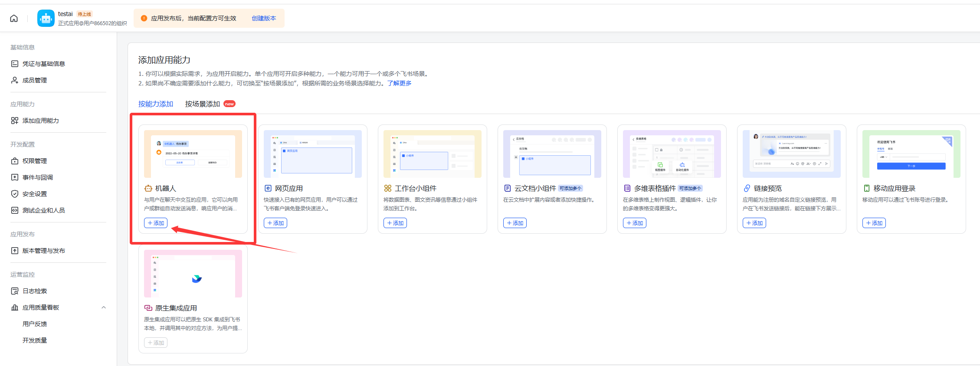Image resolution: width=980 pixels, height=366 pixels.
Task: Click the 多维表格插件 table icon
Action: click(627, 188)
